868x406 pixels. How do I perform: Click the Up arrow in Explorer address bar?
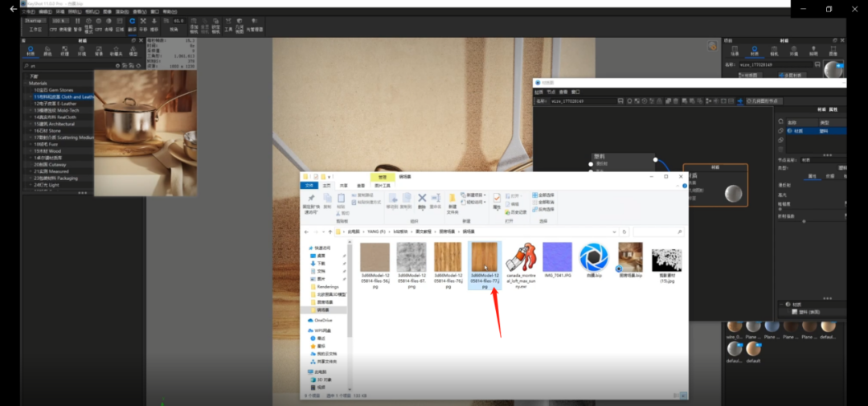click(330, 232)
